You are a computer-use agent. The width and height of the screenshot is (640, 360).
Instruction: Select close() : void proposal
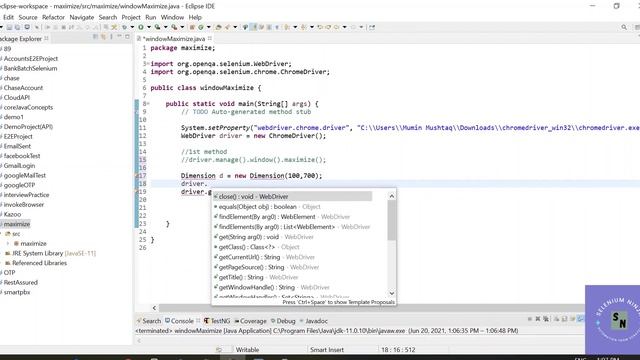coord(292,196)
